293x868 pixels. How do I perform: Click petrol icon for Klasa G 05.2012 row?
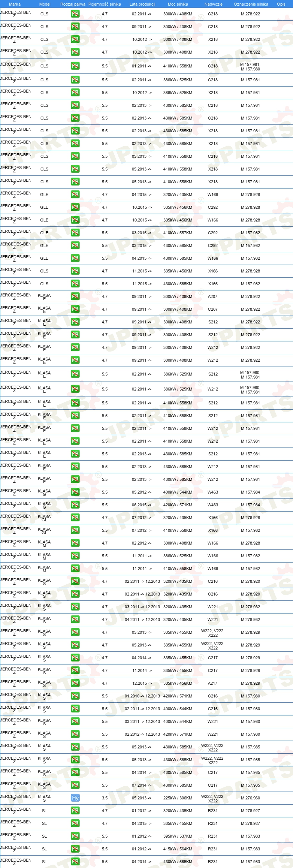point(75,492)
